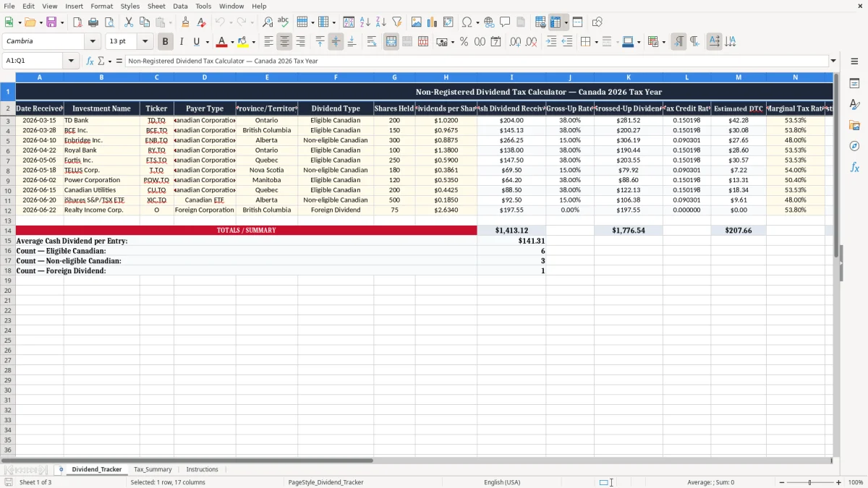Export directly as PDF
868x488 pixels.
pos(77,22)
